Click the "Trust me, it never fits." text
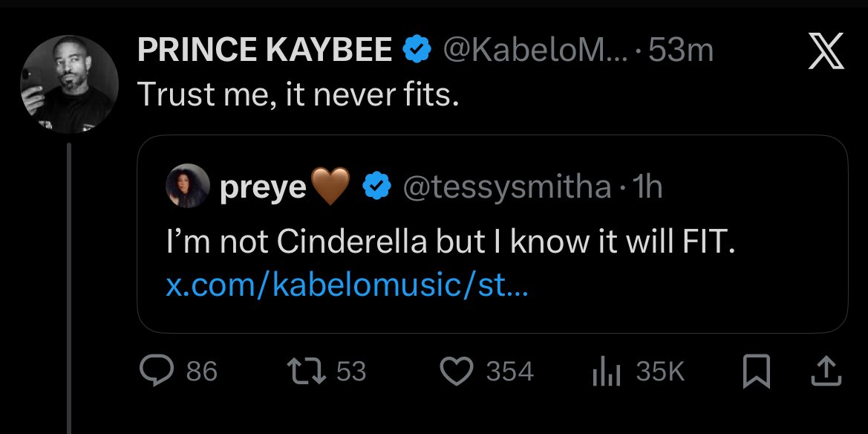Screen dimensions: 868x434 [x=299, y=95]
